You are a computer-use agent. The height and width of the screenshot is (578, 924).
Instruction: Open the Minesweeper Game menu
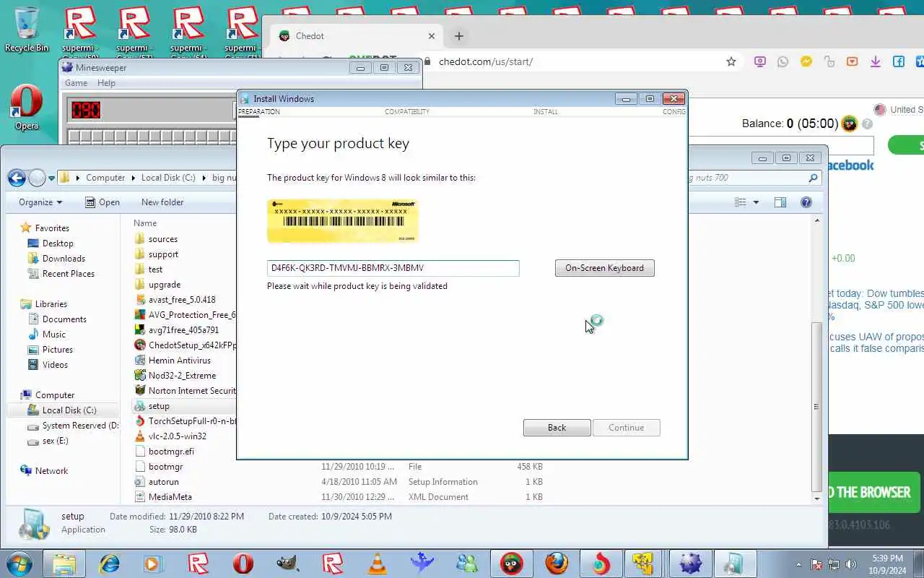76,83
